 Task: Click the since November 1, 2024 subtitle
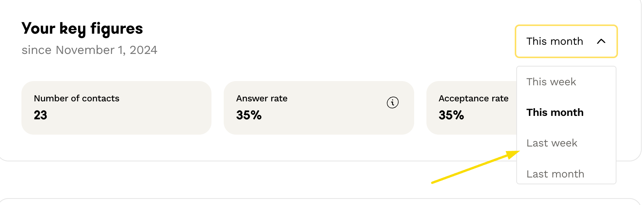click(89, 50)
